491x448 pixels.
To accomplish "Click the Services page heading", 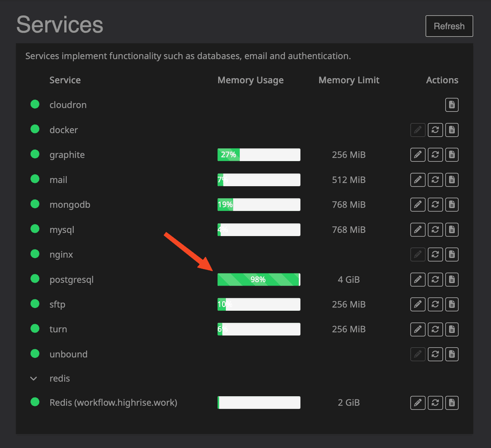I will pos(60,24).
